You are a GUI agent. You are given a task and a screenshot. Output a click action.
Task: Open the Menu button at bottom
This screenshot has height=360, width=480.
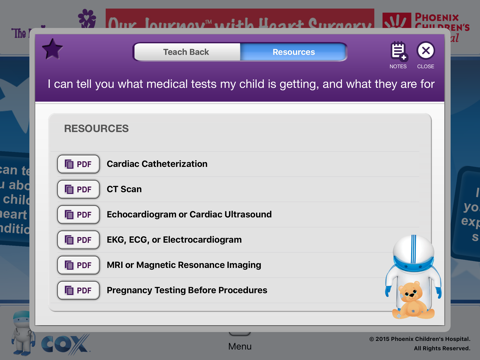[x=240, y=343]
